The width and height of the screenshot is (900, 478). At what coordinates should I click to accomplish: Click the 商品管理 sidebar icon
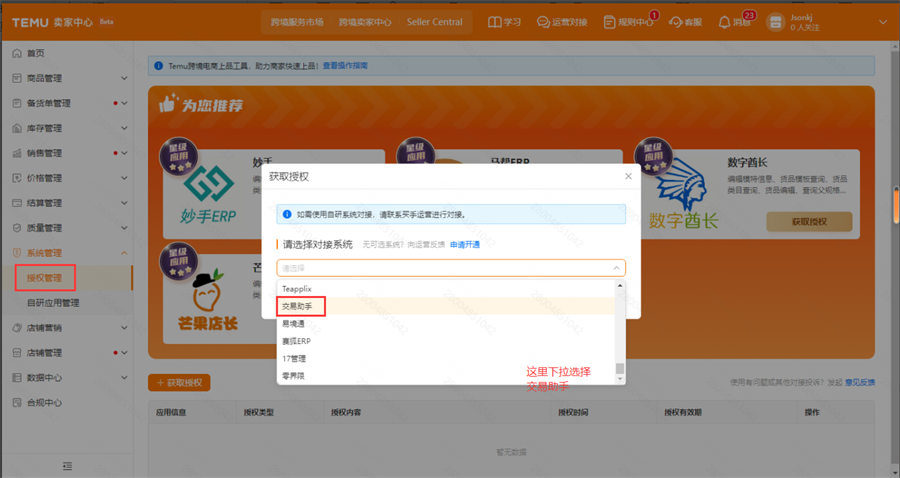(17, 78)
